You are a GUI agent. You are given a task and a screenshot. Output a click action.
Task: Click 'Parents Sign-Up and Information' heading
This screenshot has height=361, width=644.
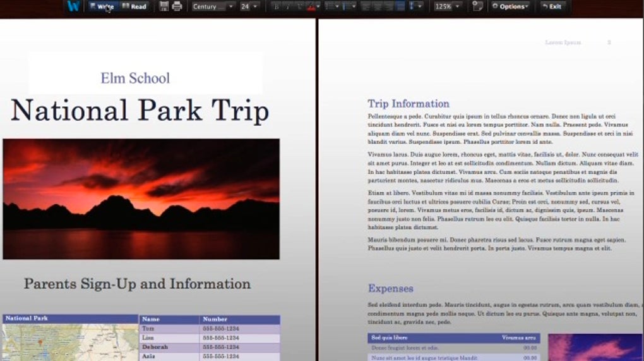click(x=137, y=284)
